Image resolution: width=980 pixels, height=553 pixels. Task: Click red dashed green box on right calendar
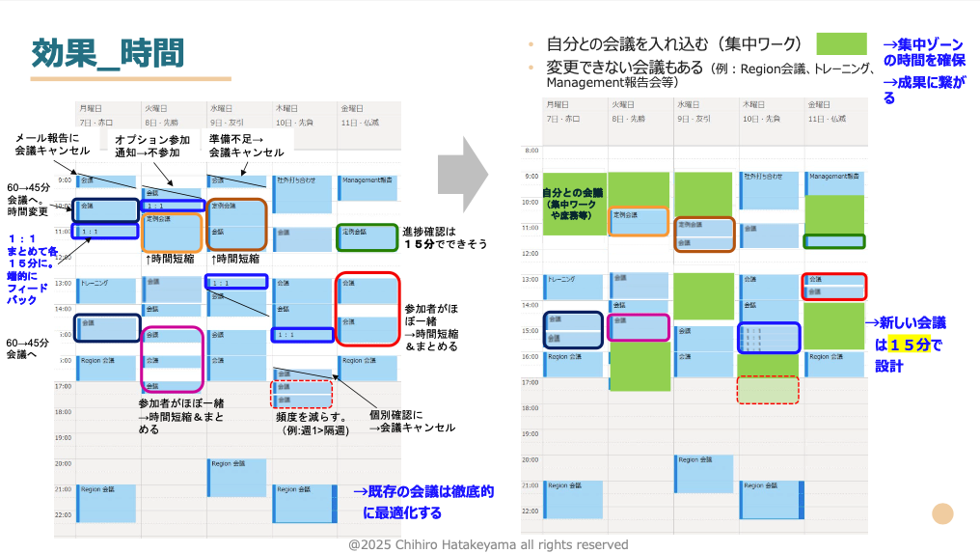click(x=768, y=389)
